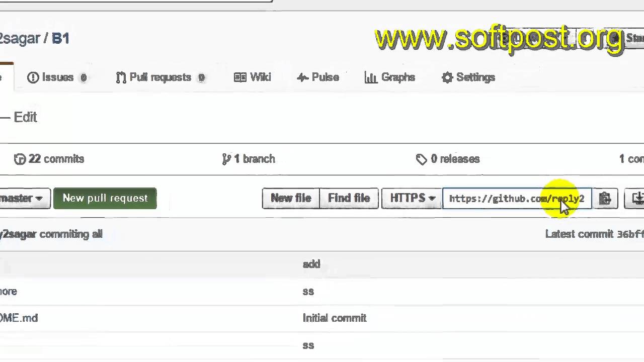
Task: Open the 'add' commit message
Action: (x=311, y=264)
